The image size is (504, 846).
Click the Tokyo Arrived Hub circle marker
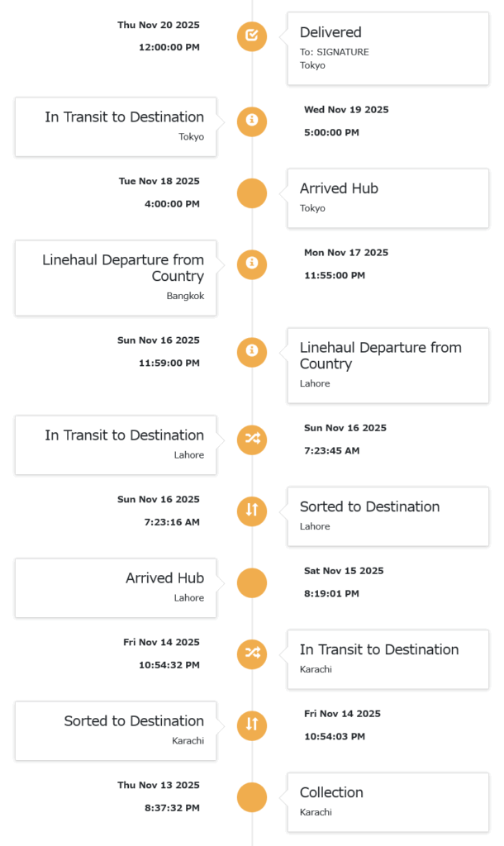click(x=252, y=193)
